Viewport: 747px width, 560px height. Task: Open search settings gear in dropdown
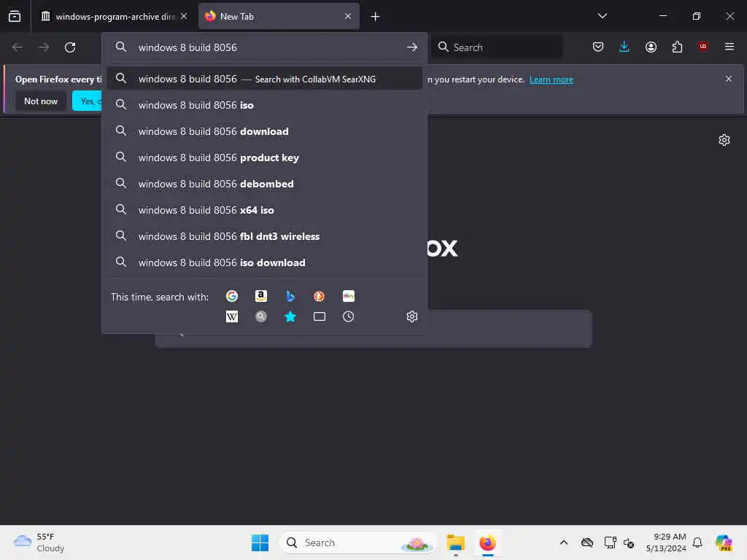click(412, 316)
